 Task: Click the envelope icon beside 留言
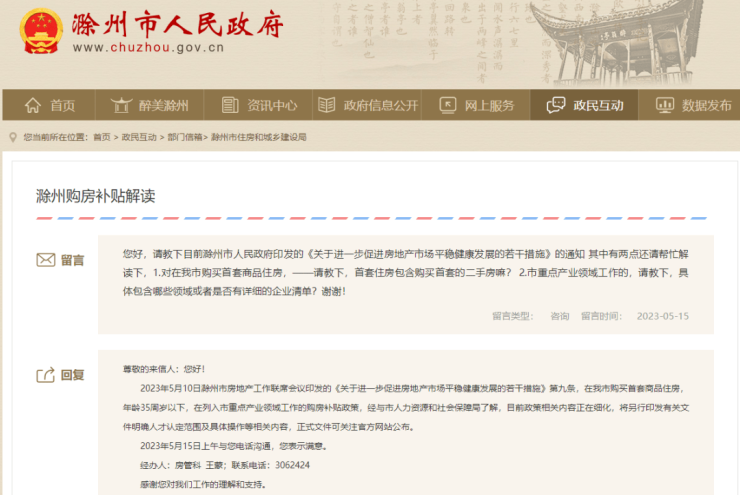[46, 260]
